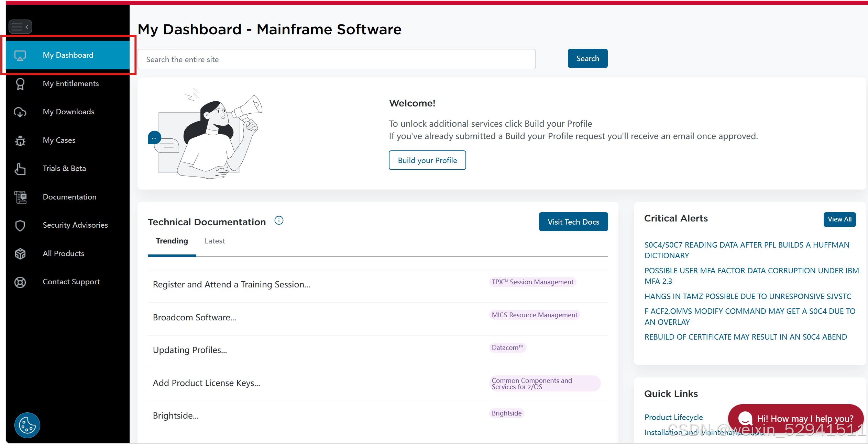Click View All critical alerts
The image size is (868, 444).
click(839, 219)
